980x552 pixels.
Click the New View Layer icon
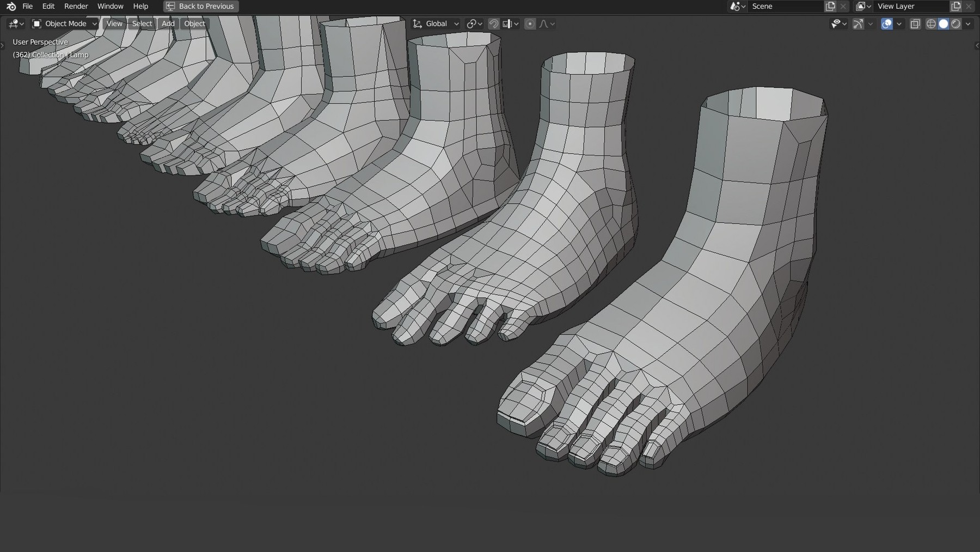click(x=957, y=6)
